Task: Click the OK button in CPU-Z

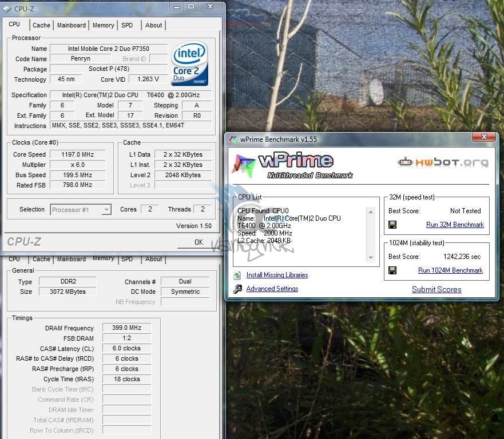Action: tap(199, 242)
